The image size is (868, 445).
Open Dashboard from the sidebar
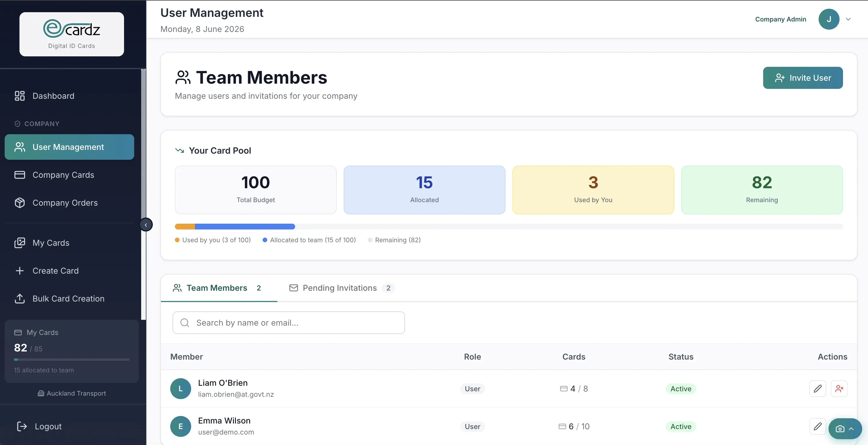coord(69,96)
